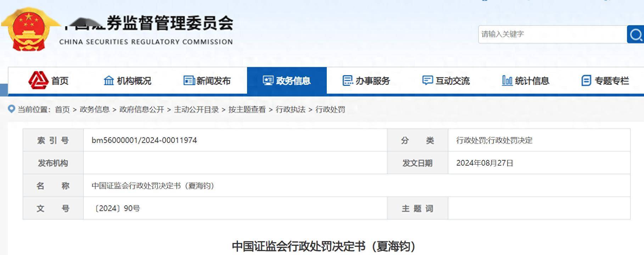Go to 按主题查看 in the breadcrumb
The image size is (644, 255).
pyautogui.click(x=247, y=109)
